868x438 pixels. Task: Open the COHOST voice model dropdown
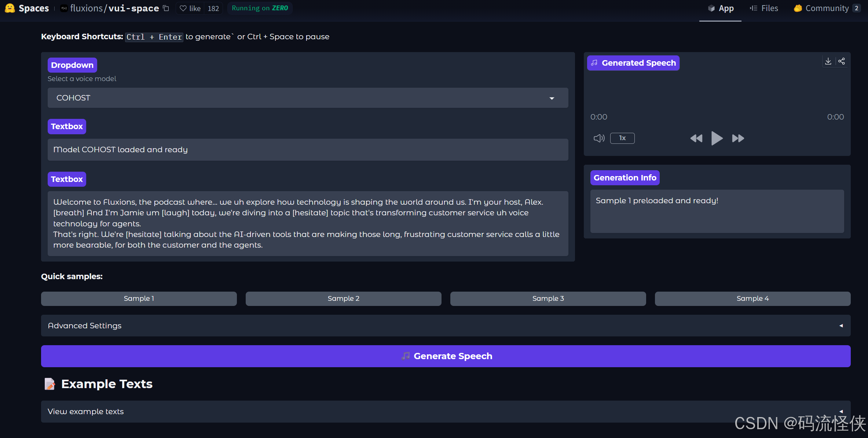[x=308, y=98]
